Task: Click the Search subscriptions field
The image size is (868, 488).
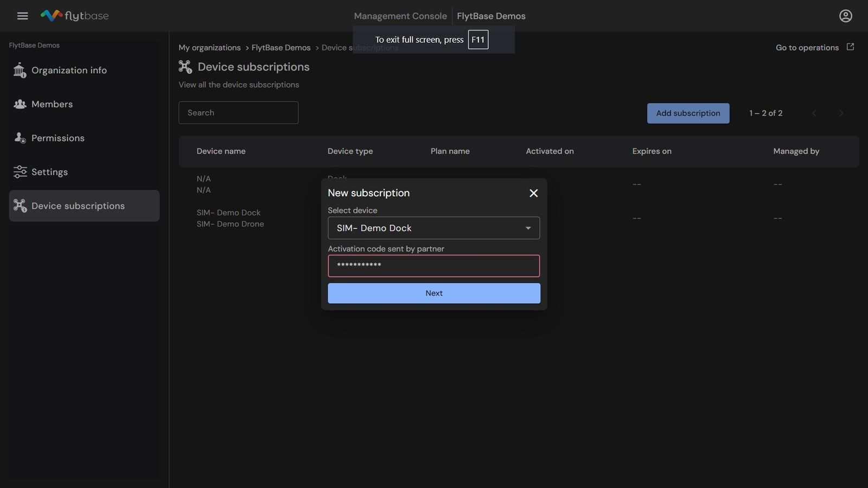Action: pos(238,112)
